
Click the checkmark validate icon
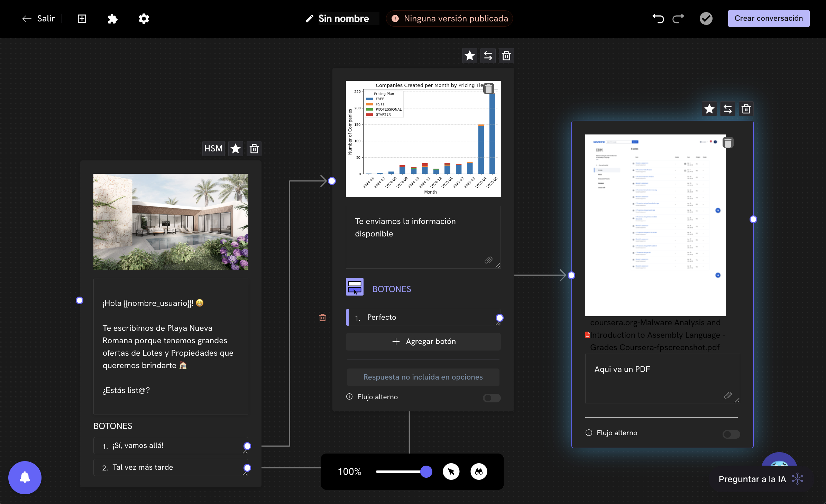click(x=706, y=19)
